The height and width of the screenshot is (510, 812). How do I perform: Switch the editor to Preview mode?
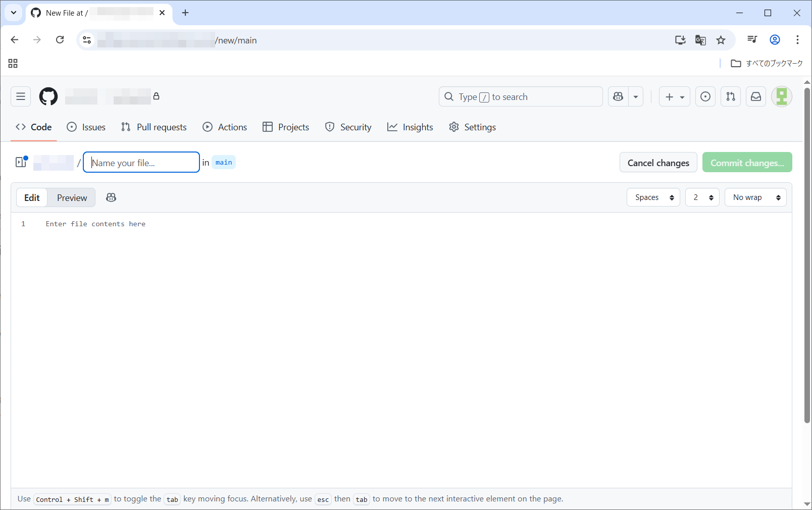point(72,197)
